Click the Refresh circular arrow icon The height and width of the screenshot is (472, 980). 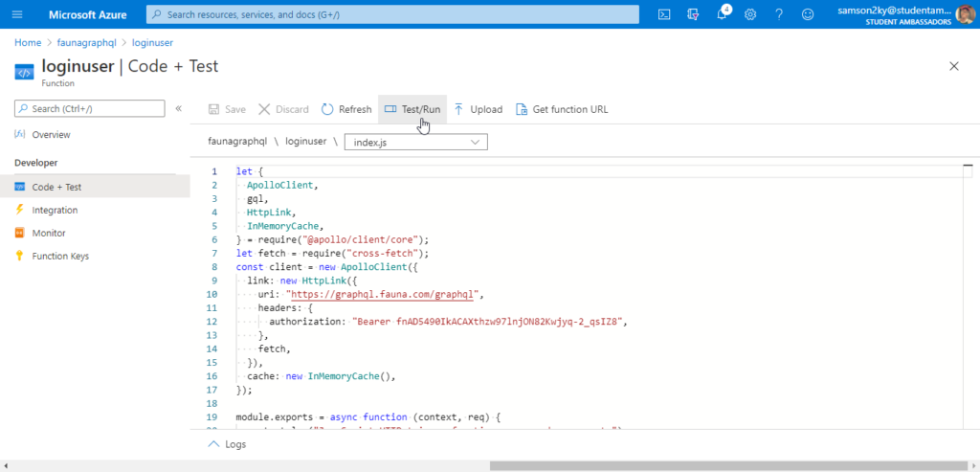[x=327, y=109]
